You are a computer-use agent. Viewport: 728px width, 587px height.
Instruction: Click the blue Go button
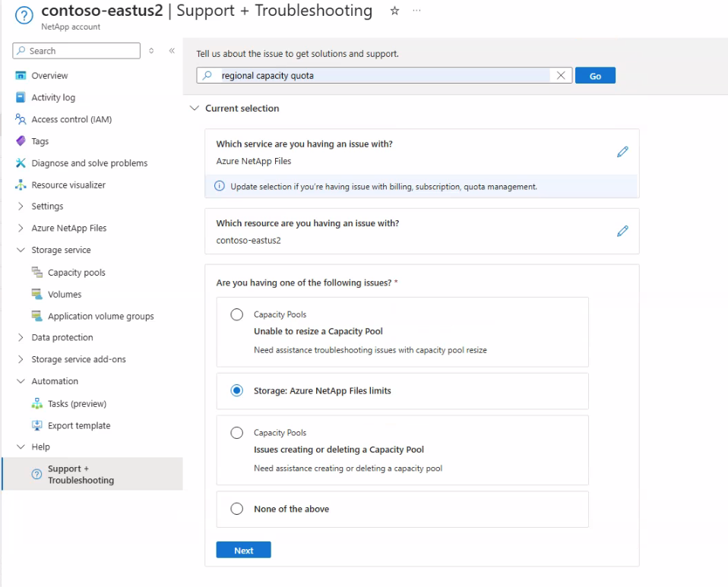click(x=595, y=76)
